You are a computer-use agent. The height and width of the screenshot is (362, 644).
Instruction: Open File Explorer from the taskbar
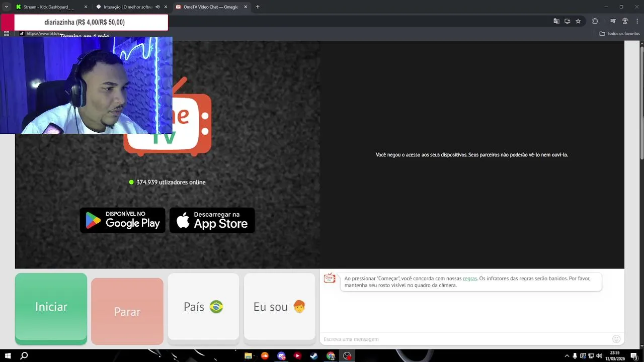248,355
